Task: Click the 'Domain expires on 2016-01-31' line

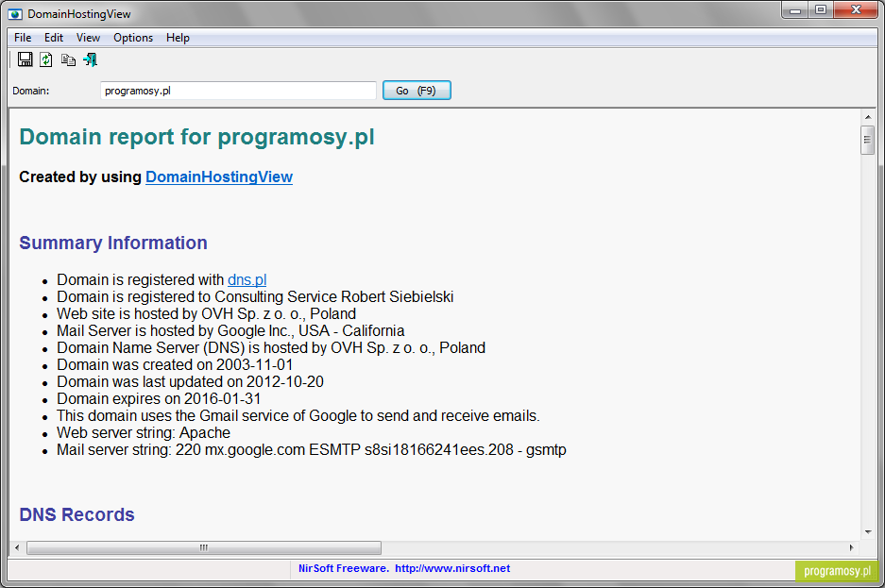Action: pos(160,398)
